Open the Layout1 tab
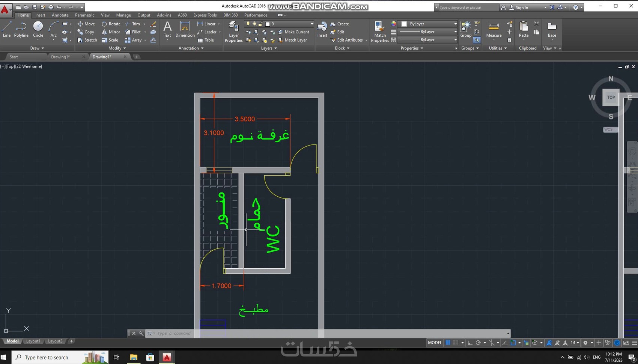Viewport: 638px width, 364px height. [33, 341]
